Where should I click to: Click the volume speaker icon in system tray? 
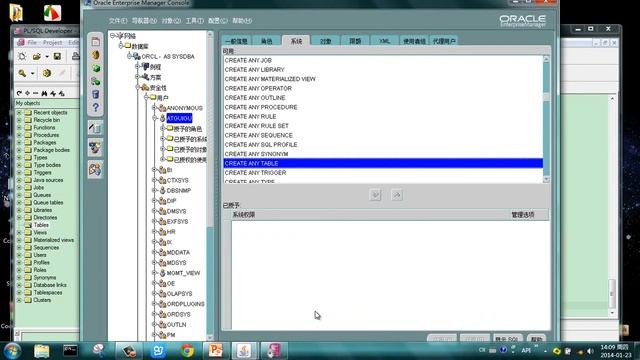tap(590, 351)
